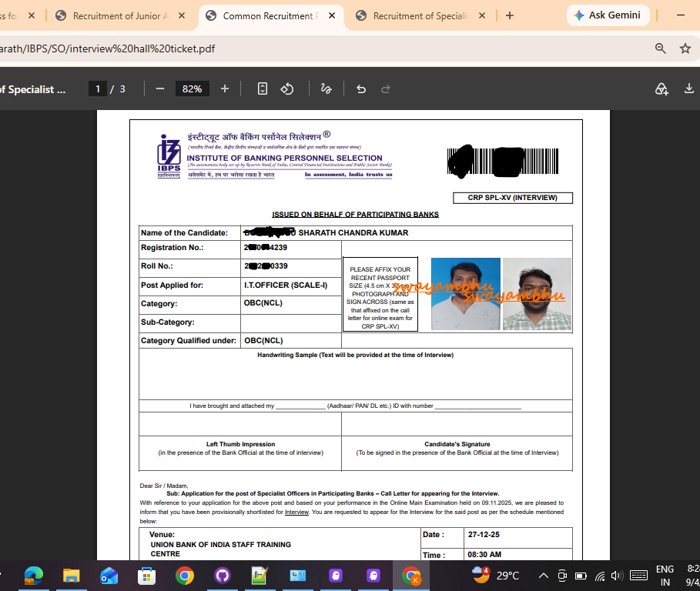Open a new browser tab
The width and height of the screenshot is (700, 591).
(x=509, y=15)
